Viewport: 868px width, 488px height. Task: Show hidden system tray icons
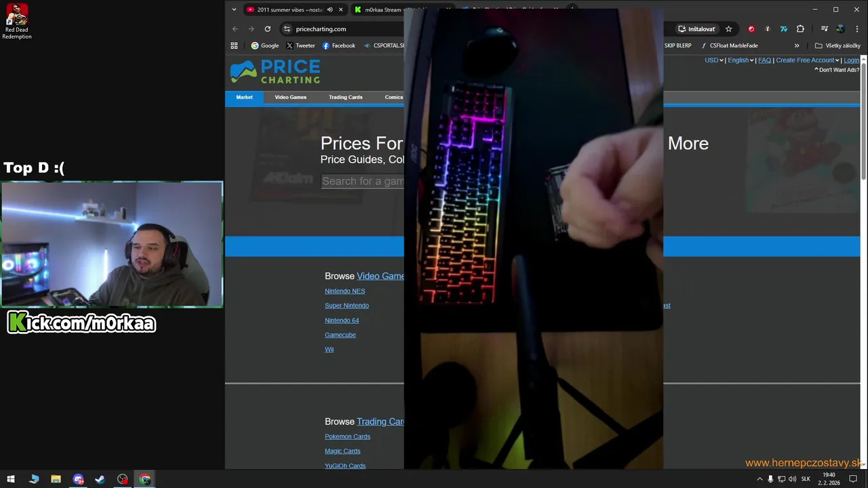(x=759, y=479)
